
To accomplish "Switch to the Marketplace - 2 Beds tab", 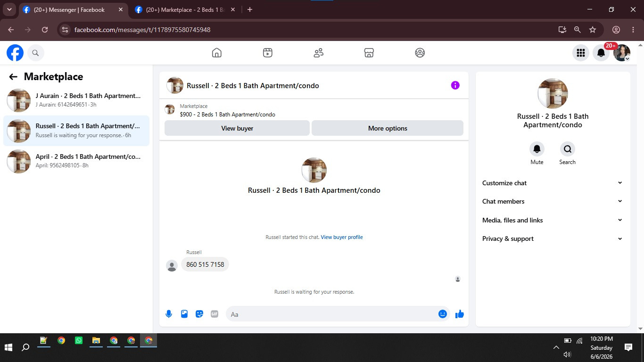I will coord(185,9).
